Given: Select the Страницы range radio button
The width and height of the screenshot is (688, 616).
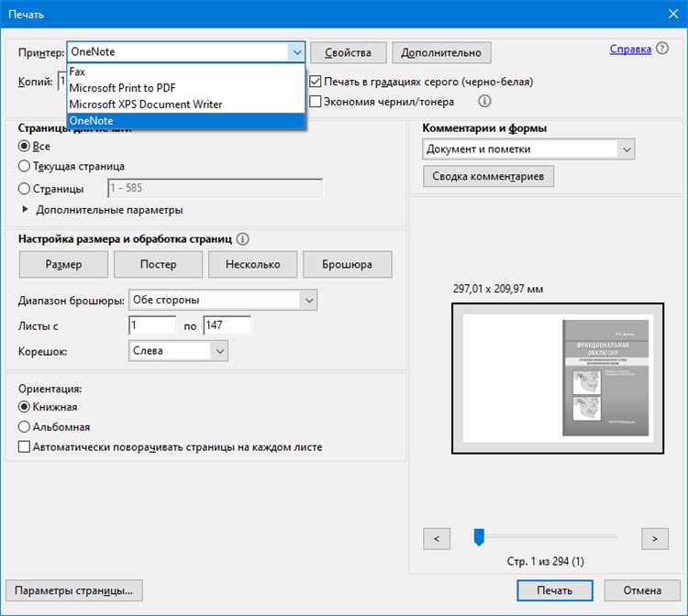Looking at the screenshot, I should pos(24,189).
